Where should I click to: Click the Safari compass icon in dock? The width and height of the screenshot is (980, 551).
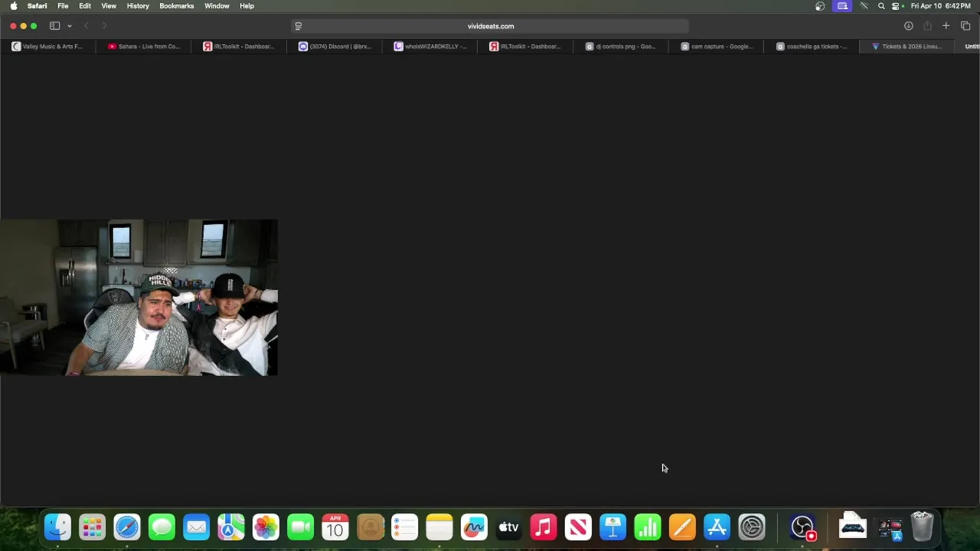(x=127, y=527)
